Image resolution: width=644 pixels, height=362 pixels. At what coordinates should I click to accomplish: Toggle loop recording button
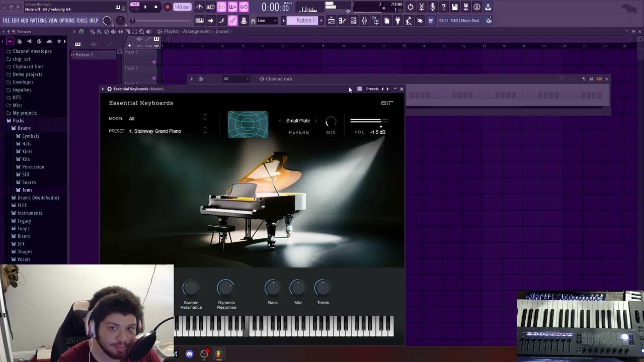pyautogui.click(x=244, y=7)
